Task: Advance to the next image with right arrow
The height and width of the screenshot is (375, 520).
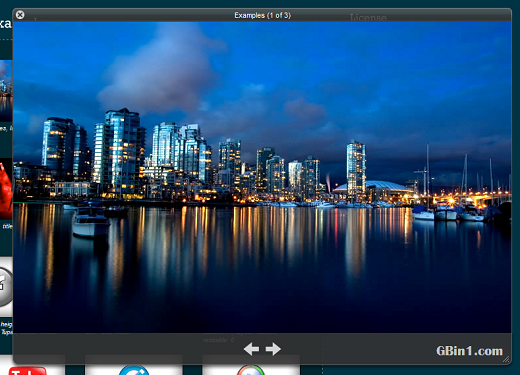Action: pyautogui.click(x=273, y=349)
